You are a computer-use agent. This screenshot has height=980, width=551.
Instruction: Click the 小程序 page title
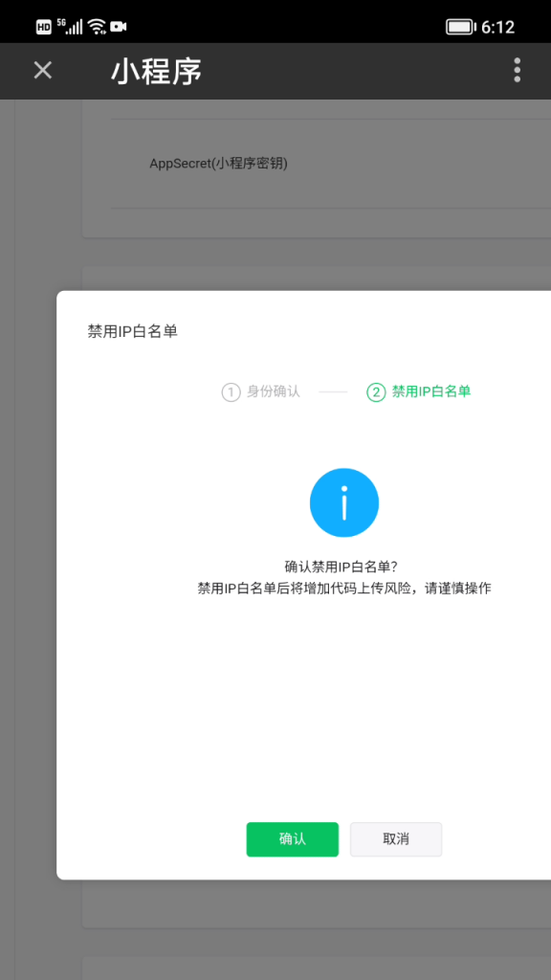coord(156,71)
